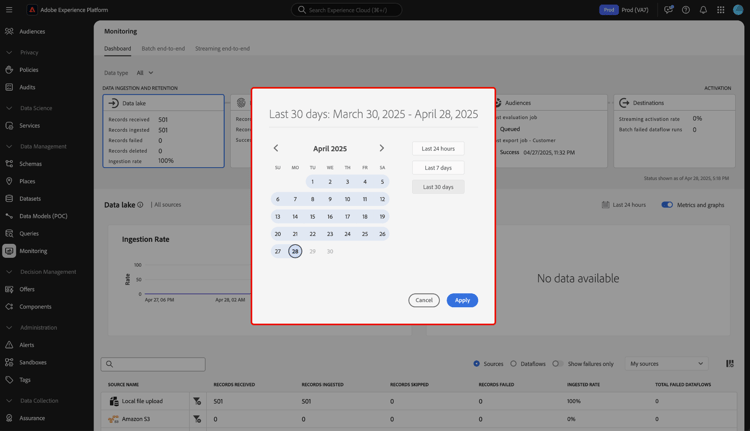Open Components in the sidebar

[35, 307]
